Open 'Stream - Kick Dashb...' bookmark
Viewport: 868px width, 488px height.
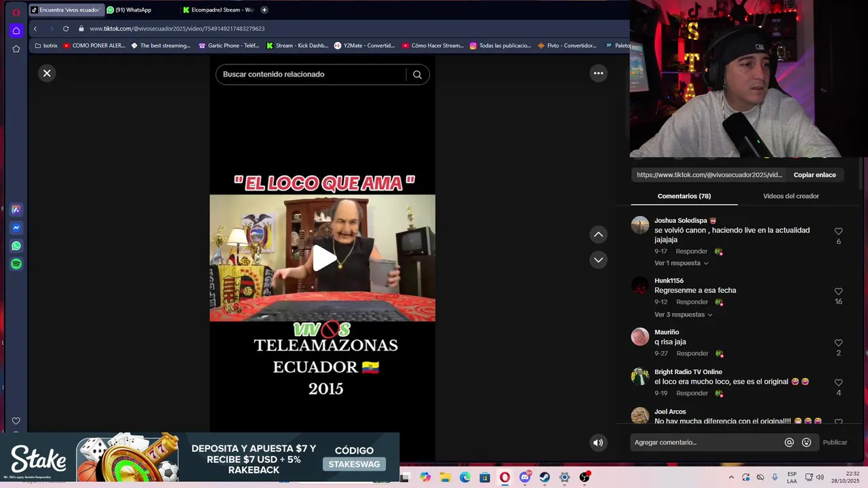tap(297, 45)
